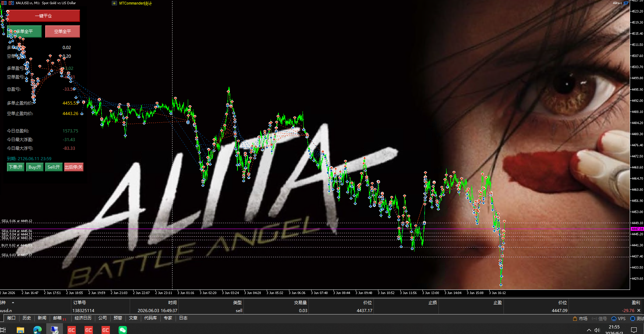Click the BUY 0.02 at 4440.53 order line label
Viewport: 644px width, 334px height.
pyautogui.click(x=17, y=245)
